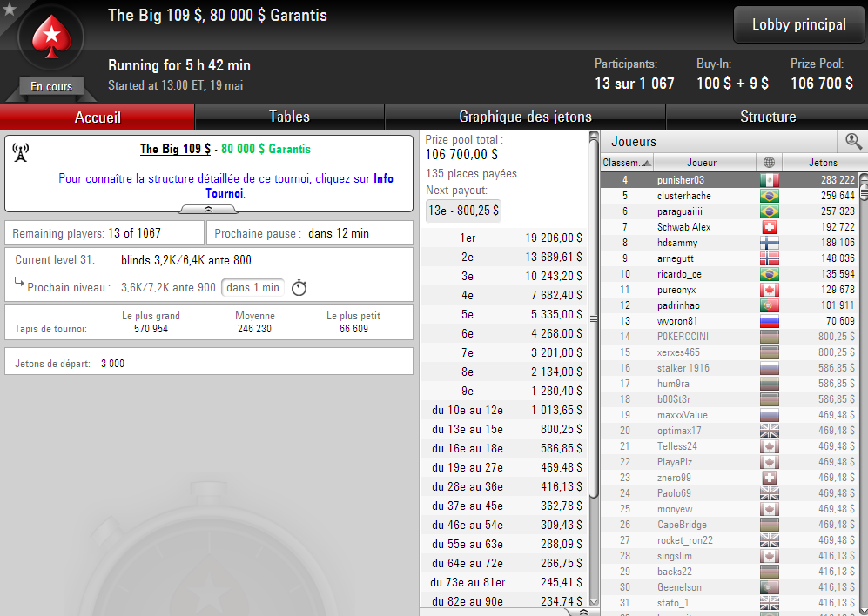Sort list by Classem. column header
868x616 pixels.
pyautogui.click(x=627, y=162)
